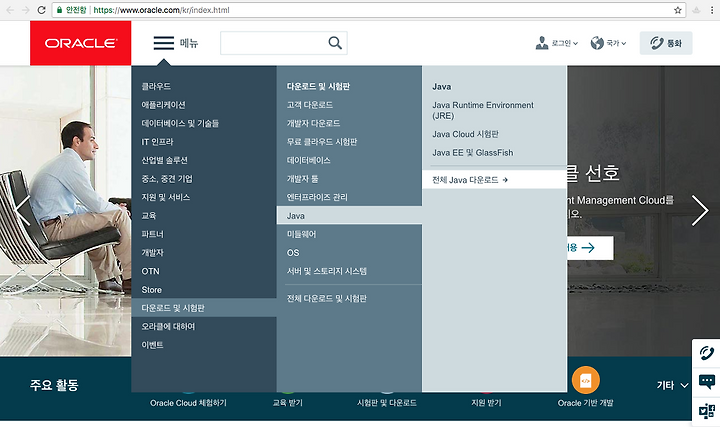Click Java Runtime Environment (JRE) link

(483, 110)
